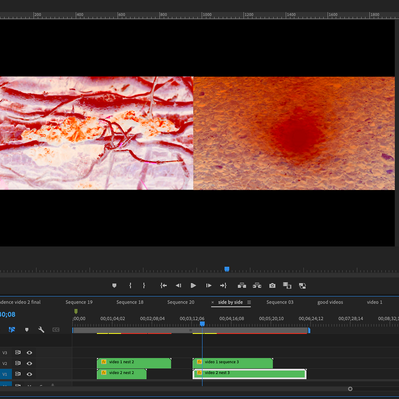The width and height of the screenshot is (399, 399).
Task: Click the highlighted V1 track target
Action: pyautogui.click(x=6, y=374)
